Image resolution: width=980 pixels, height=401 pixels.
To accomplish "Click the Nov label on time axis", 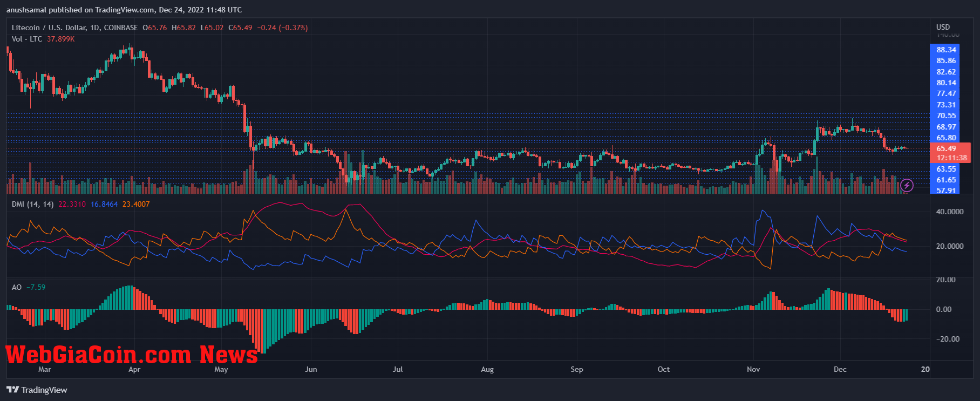I will (753, 369).
